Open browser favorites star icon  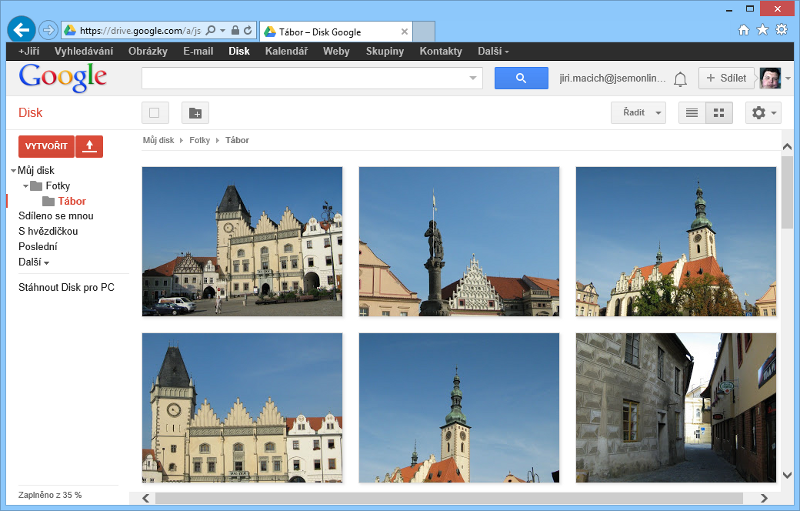(x=762, y=30)
